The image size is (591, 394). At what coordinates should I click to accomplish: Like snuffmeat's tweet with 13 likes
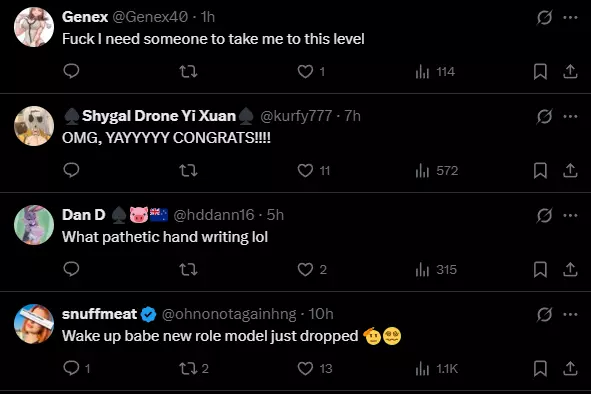pos(315,368)
